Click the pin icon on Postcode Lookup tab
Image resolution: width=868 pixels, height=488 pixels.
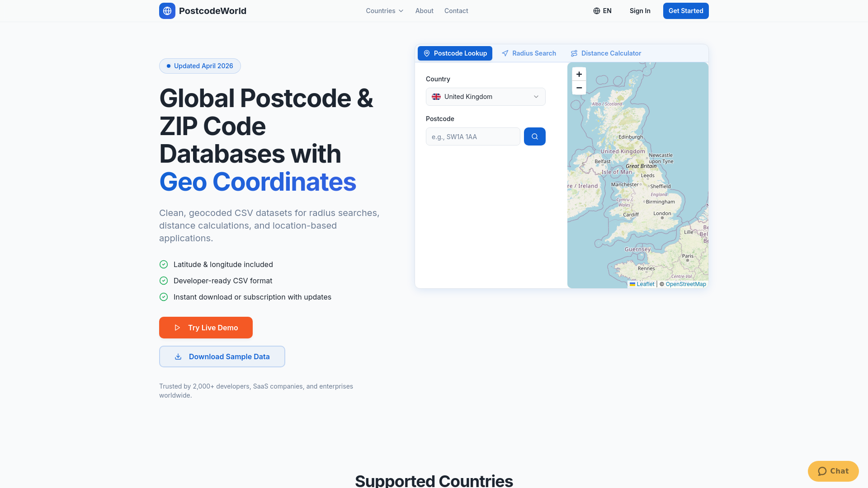[427, 53]
